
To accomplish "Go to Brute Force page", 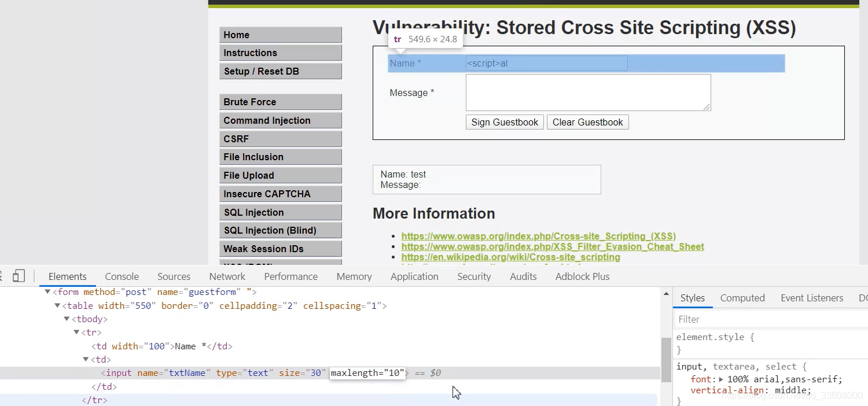I will (x=280, y=102).
